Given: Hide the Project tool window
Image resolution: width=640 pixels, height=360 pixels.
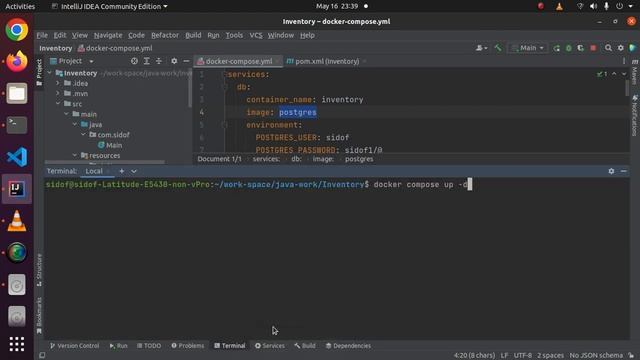Looking at the screenshot, I should click(x=186, y=61).
